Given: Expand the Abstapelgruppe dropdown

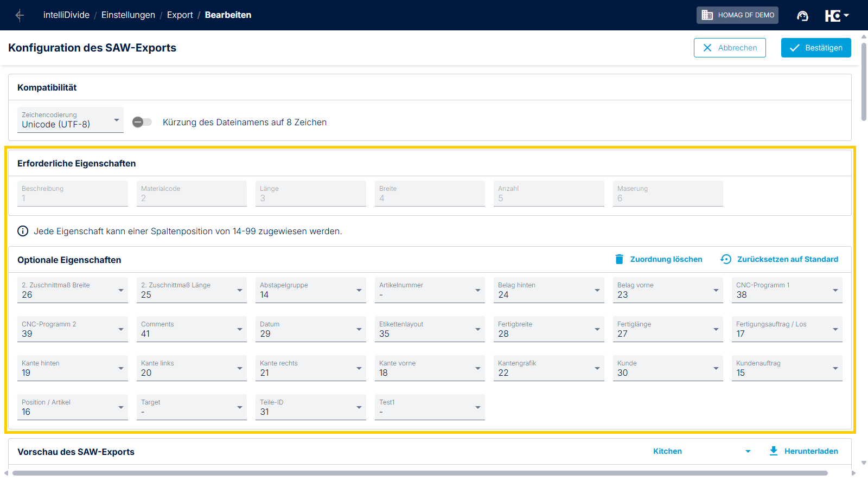Looking at the screenshot, I should 310,290.
